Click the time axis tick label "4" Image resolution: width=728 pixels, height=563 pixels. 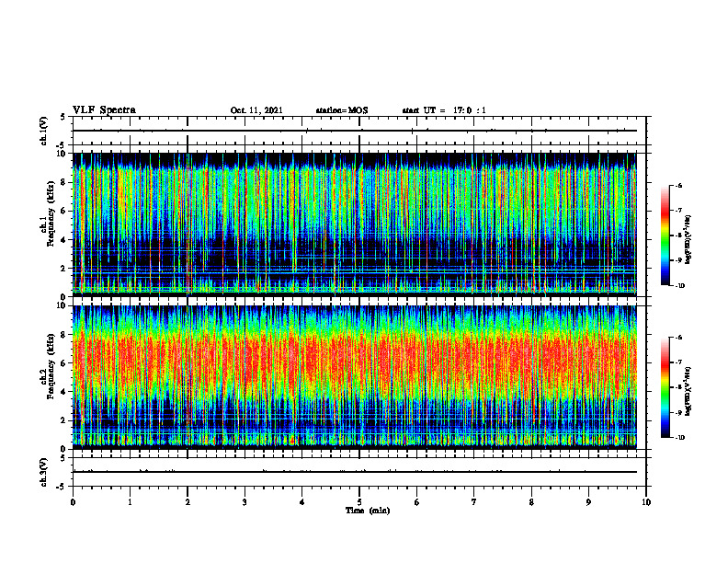click(x=302, y=502)
